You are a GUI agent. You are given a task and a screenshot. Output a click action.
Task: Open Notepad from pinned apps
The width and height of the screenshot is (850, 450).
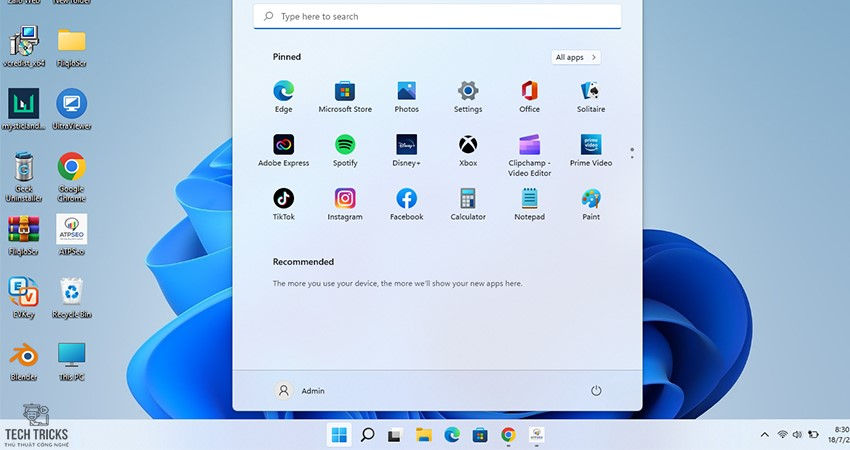click(530, 204)
